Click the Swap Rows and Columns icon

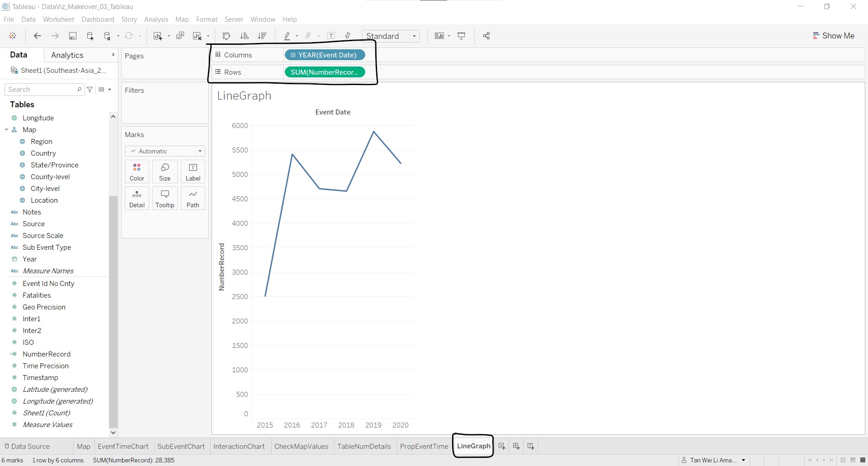[x=226, y=36]
